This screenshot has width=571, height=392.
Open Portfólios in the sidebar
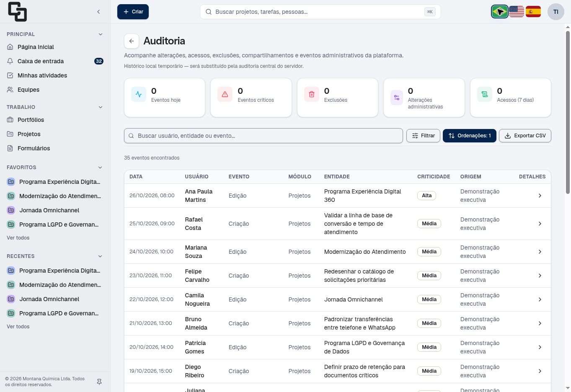(55, 120)
